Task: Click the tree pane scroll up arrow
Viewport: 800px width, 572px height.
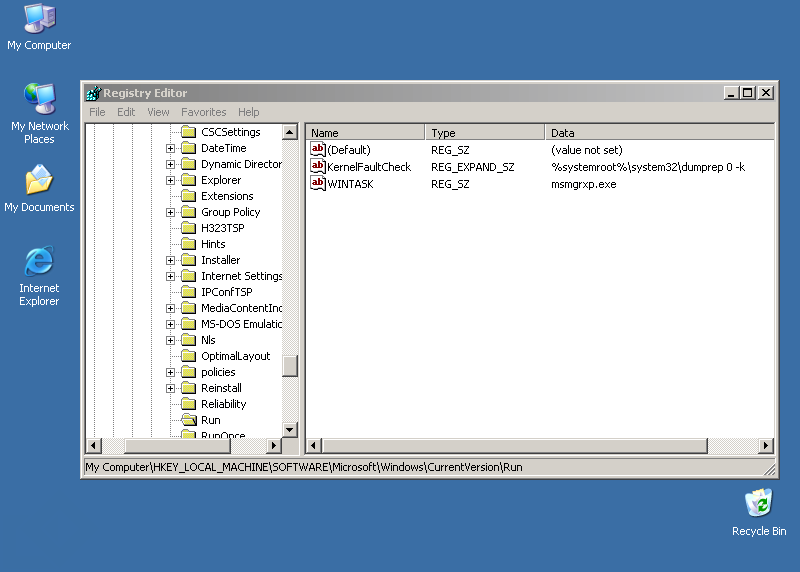Action: tap(290, 132)
